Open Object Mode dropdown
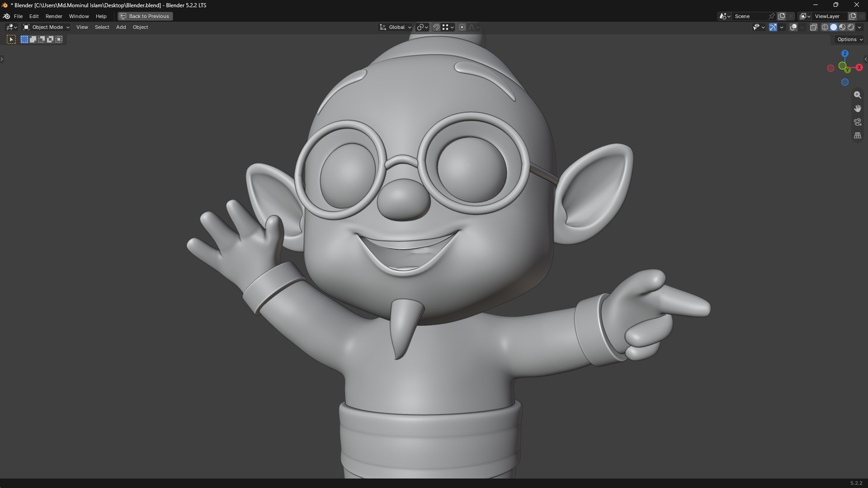This screenshot has height=488, width=868. click(x=47, y=28)
